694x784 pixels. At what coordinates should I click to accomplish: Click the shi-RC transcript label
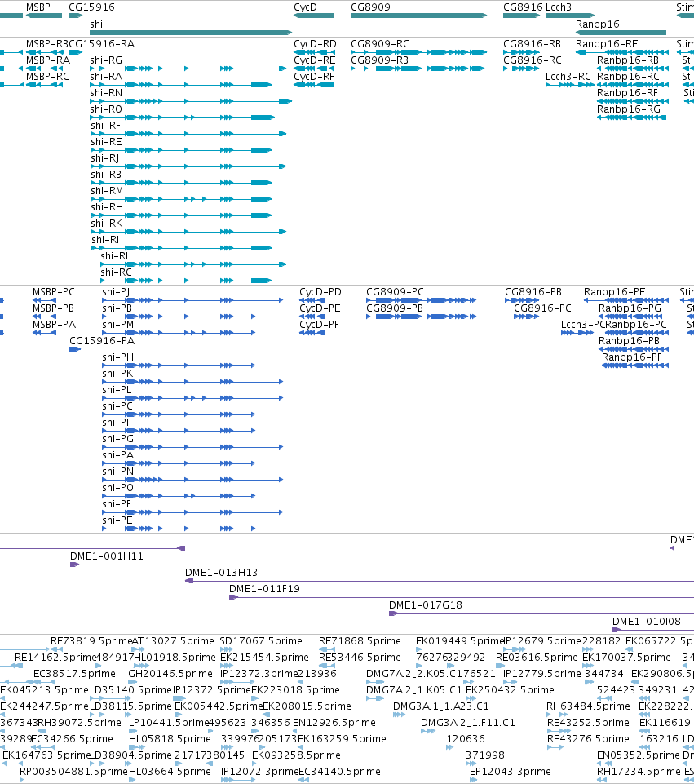116,272
